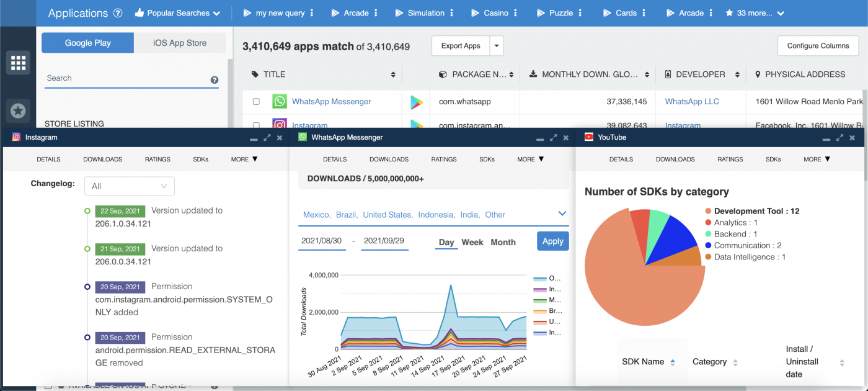Click the Google Play icon in the WhatsApp row
This screenshot has height=391, width=868.
point(415,101)
